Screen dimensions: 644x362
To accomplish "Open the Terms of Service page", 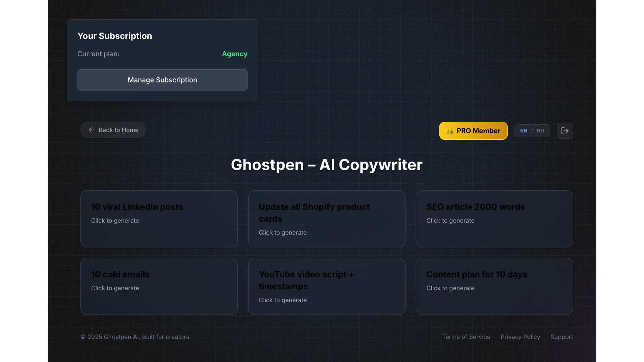I will pyautogui.click(x=466, y=337).
